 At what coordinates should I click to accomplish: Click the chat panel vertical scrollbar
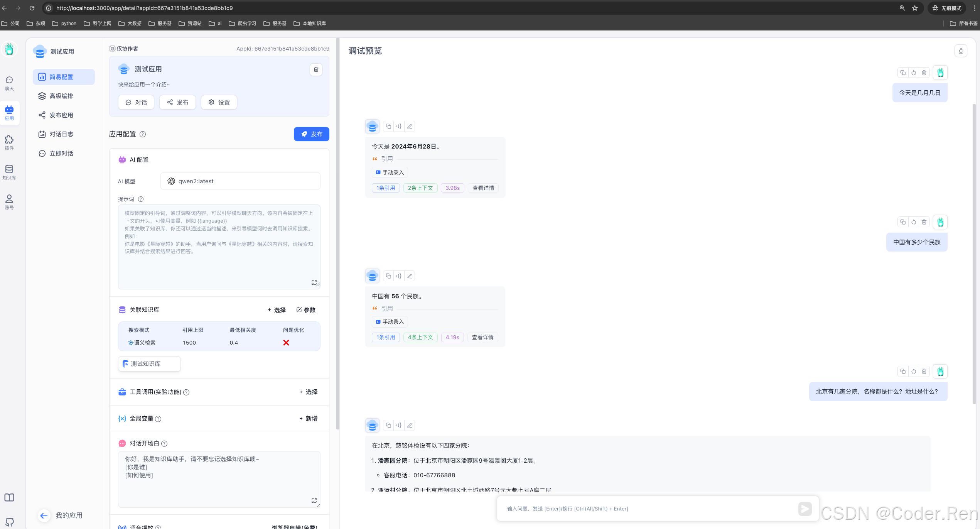[974, 255]
